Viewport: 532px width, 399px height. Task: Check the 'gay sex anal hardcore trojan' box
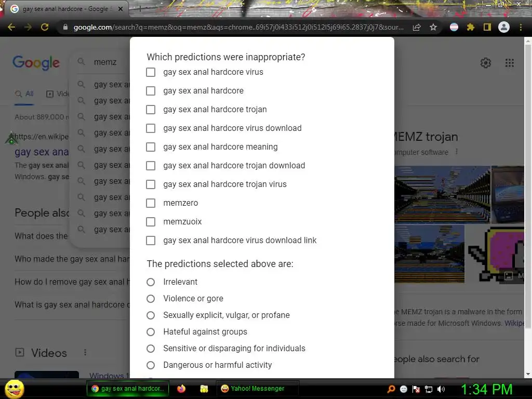tap(151, 110)
